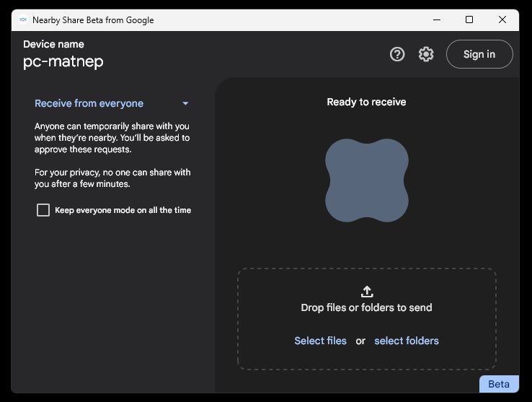Screen dimensions: 532x402
Task: Click the Nearby Share app icon in title bar
Action: click(23, 19)
